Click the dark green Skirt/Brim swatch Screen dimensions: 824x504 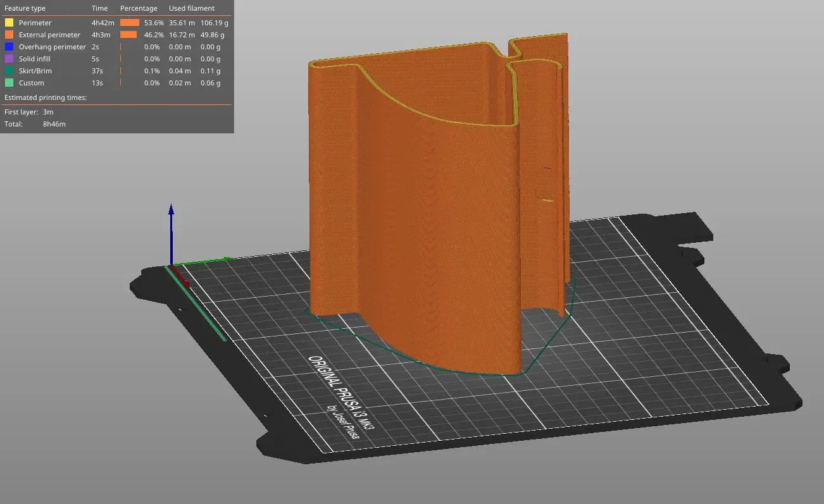9,71
